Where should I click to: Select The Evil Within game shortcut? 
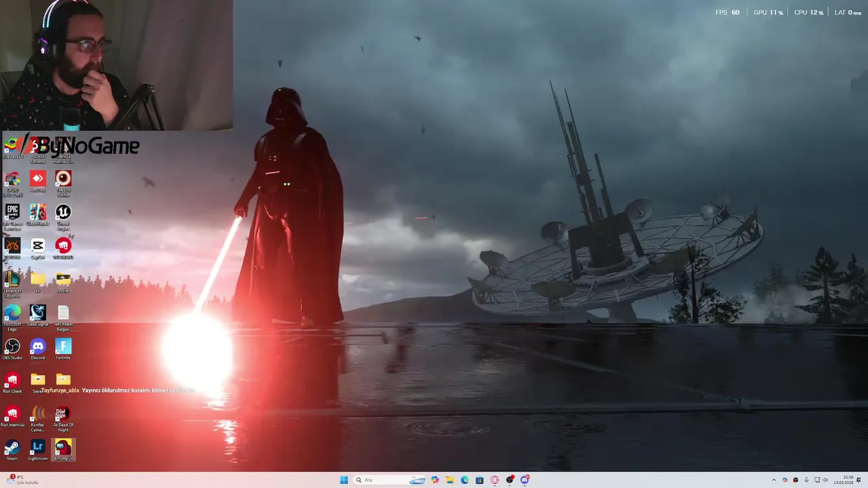[63, 184]
